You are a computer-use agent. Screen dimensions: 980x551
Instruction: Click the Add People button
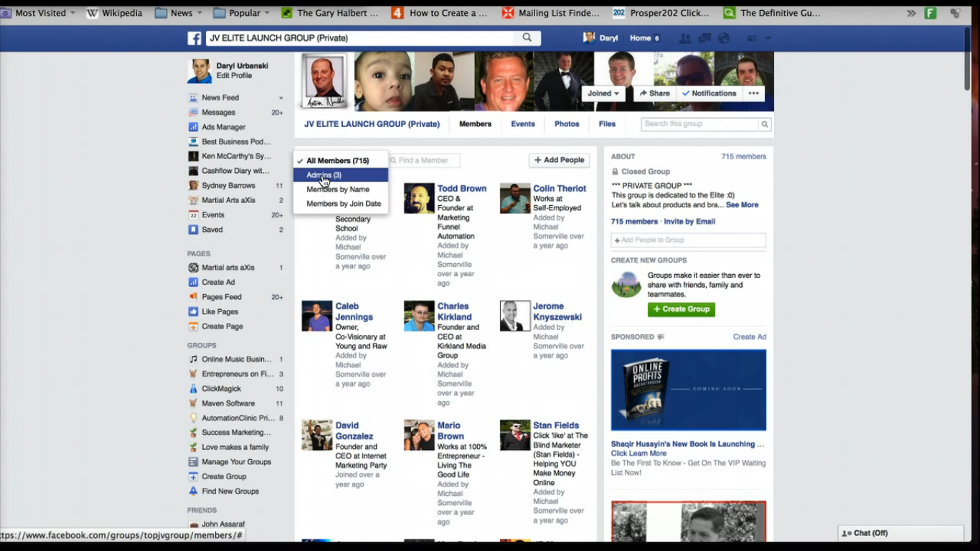(559, 160)
